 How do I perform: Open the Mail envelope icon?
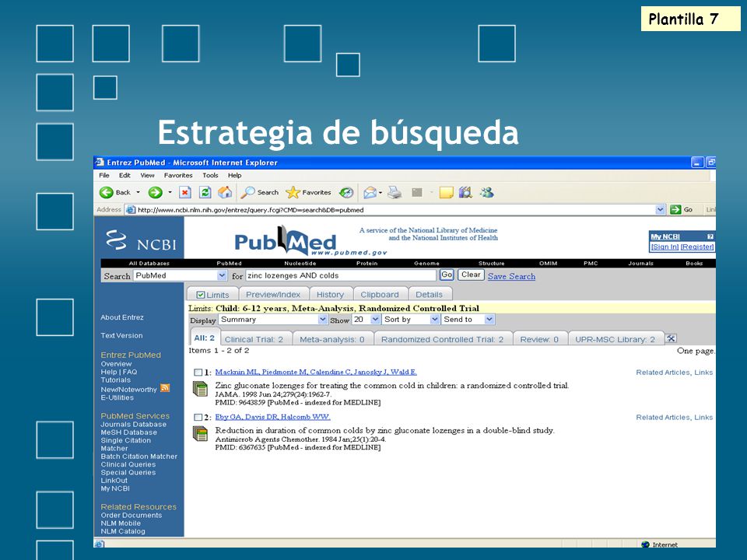coord(370,192)
